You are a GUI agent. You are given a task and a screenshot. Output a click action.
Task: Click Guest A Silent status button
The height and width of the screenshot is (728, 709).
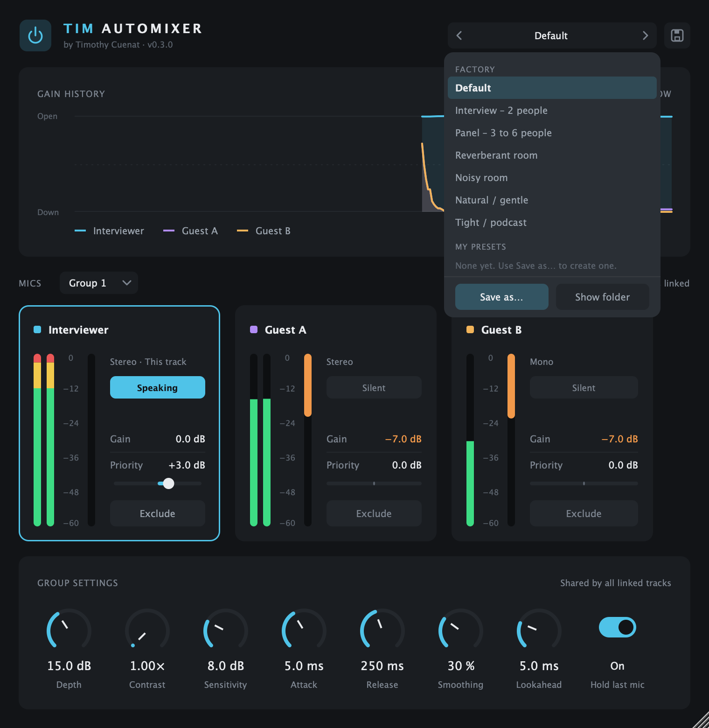click(374, 387)
